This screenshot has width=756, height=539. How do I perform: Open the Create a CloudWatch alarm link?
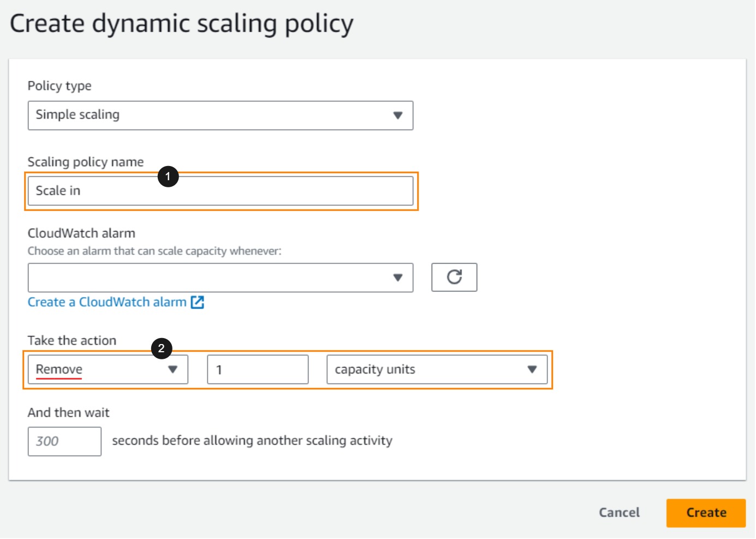107,303
